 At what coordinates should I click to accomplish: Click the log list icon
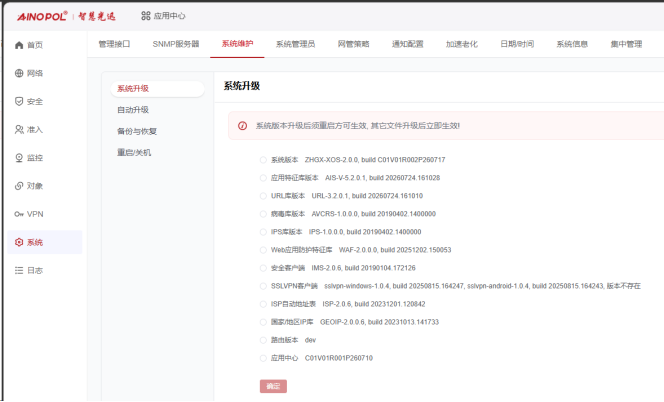coord(19,270)
